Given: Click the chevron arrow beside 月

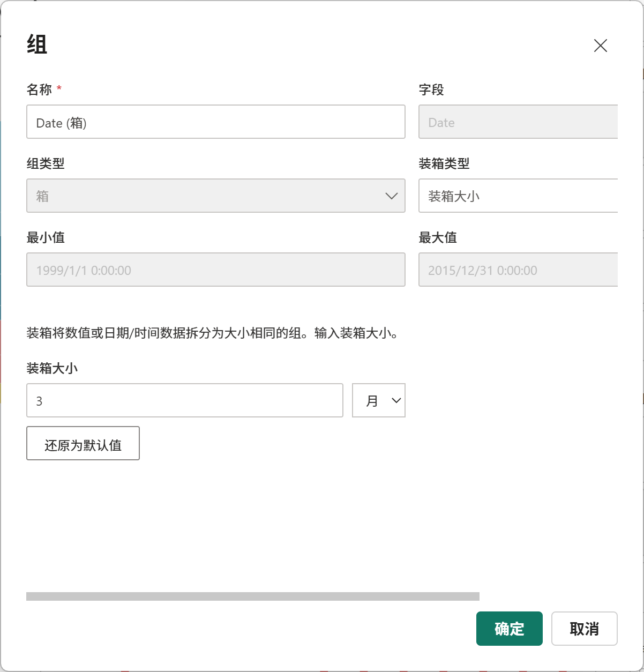Looking at the screenshot, I should click(396, 400).
